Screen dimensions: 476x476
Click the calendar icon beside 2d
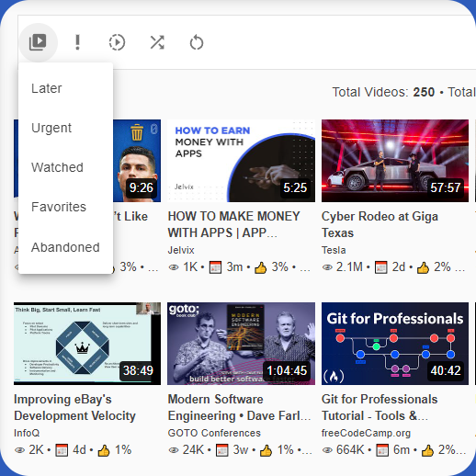pyautogui.click(x=380, y=267)
